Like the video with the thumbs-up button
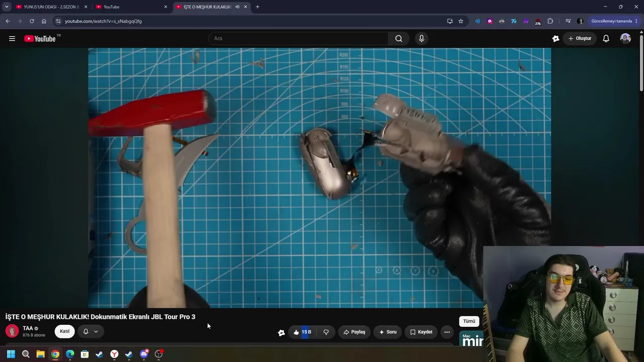 (302, 332)
